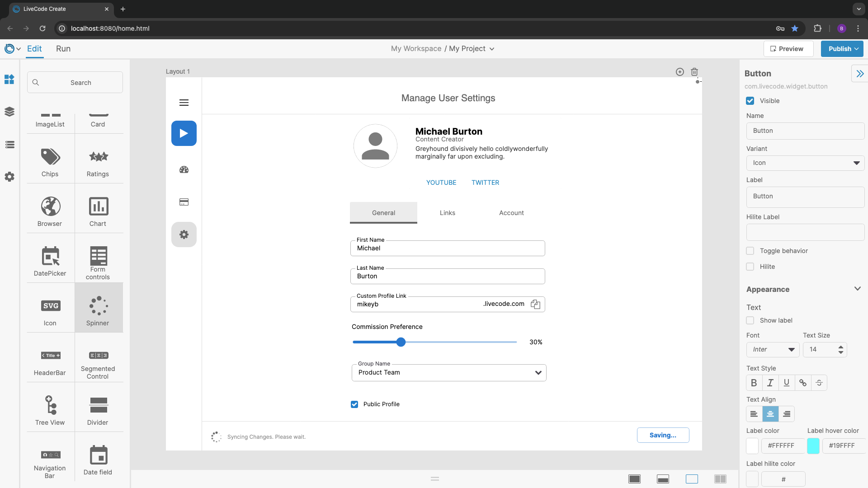Screen dimensions: 868x488
Task: Collapse the properties panel with double chevron
Action: click(x=859, y=74)
